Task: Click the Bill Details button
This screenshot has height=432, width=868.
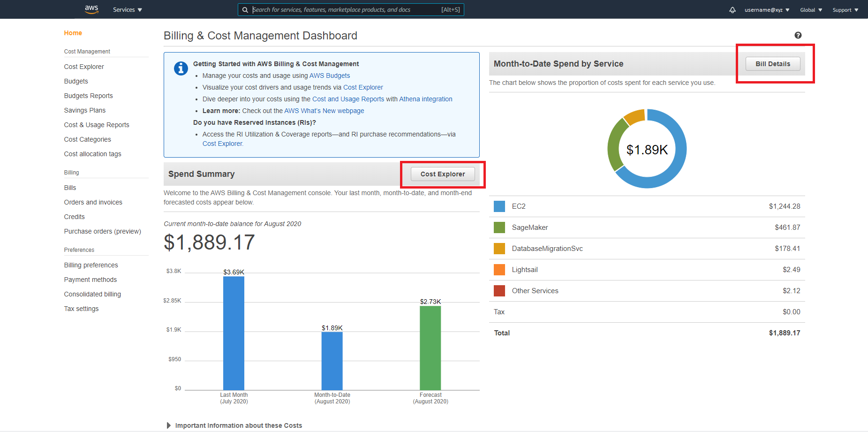Action: 773,64
